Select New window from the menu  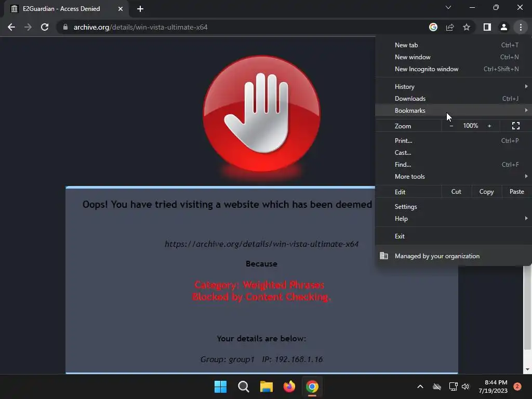click(454, 57)
